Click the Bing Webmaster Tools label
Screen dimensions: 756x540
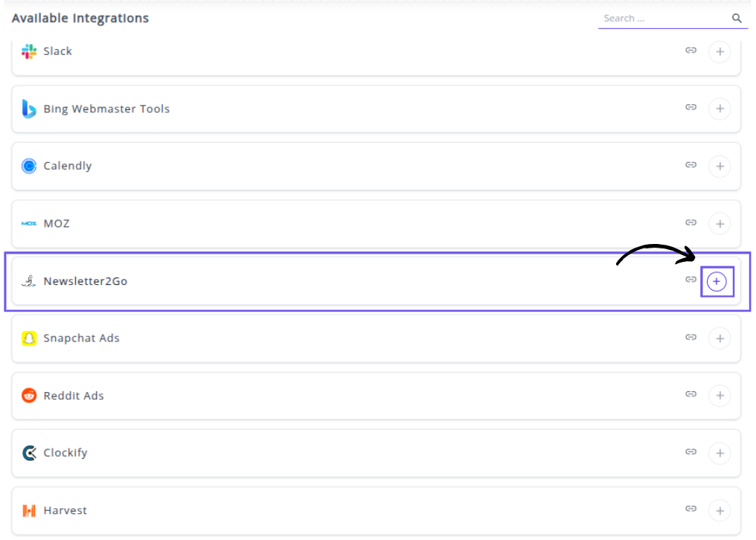(x=106, y=109)
